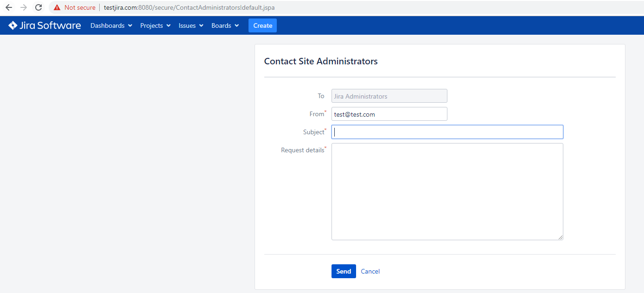Click the red security warning triangle
The width and height of the screenshot is (644, 293).
pos(57,8)
